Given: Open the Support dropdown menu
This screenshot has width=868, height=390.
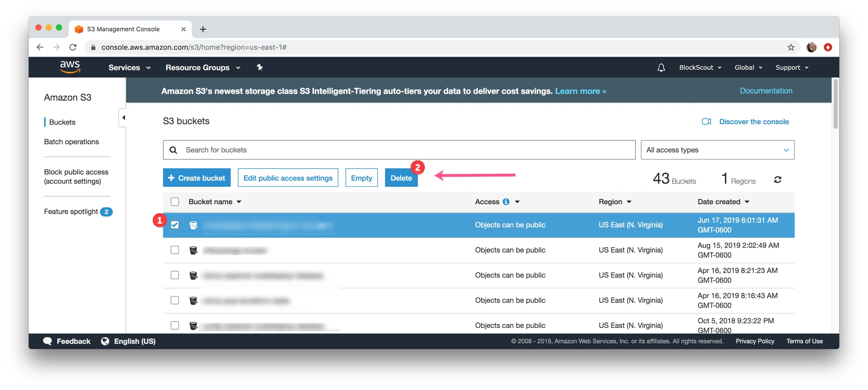Looking at the screenshot, I should (792, 68).
